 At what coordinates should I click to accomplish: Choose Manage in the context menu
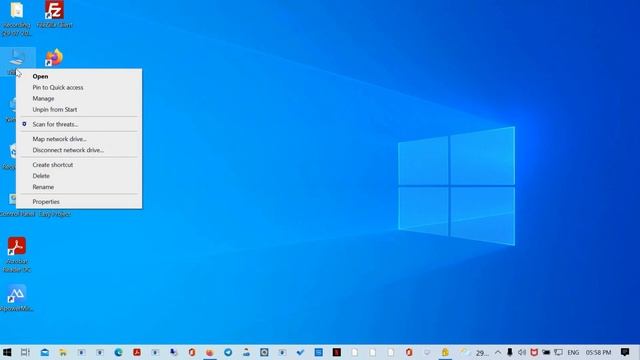coord(43,98)
